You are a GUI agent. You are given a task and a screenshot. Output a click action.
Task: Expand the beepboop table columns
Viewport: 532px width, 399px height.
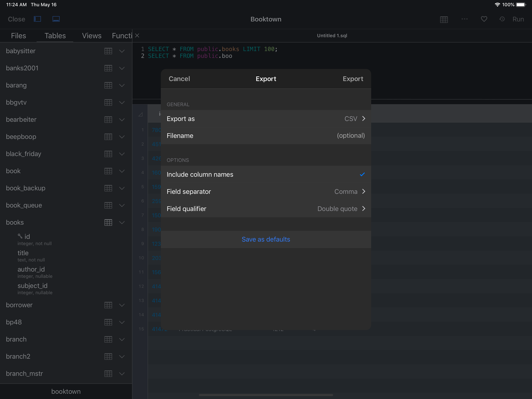[x=122, y=137]
